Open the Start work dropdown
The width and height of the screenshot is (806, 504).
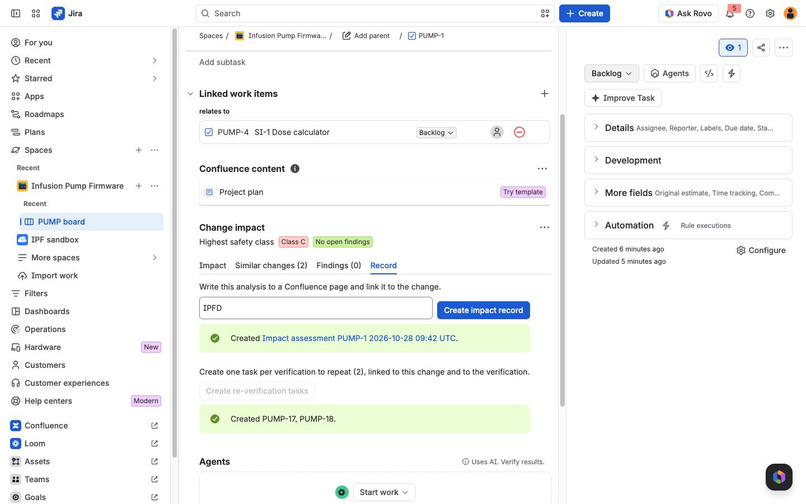coord(384,492)
